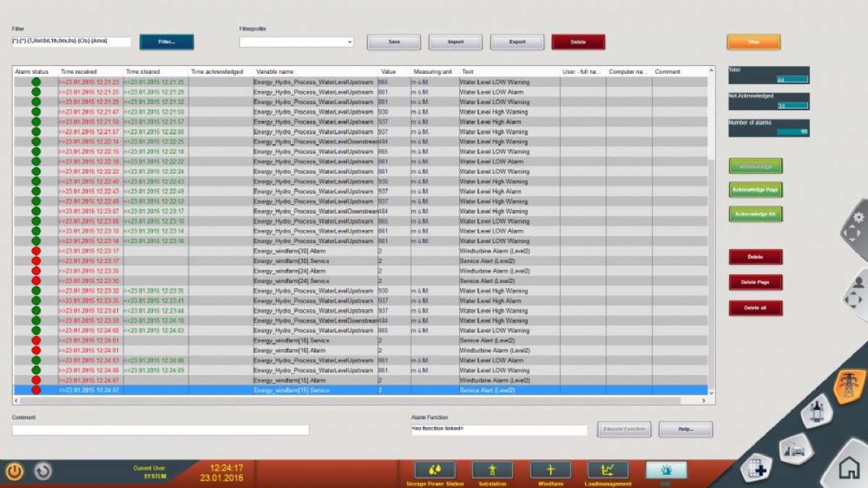Screen dimensions: 868x488
Task: Click the Filter text input field
Action: [x=72, y=41]
